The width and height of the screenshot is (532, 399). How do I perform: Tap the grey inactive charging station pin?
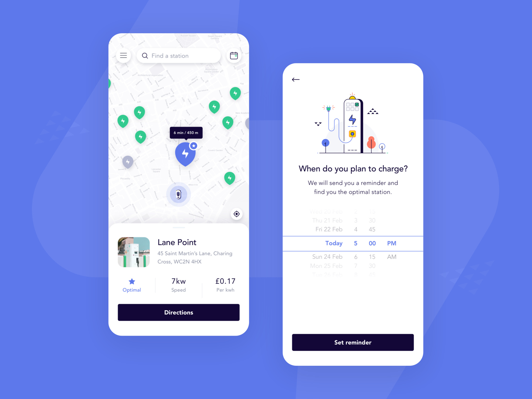coord(128,161)
